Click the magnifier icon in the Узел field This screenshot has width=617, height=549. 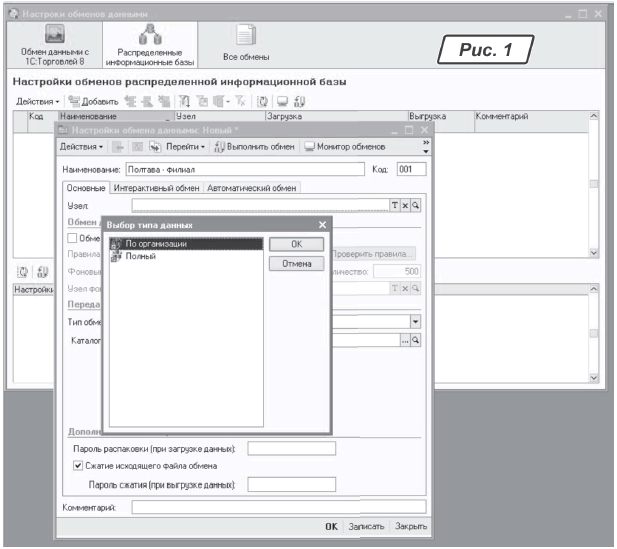[x=415, y=205]
